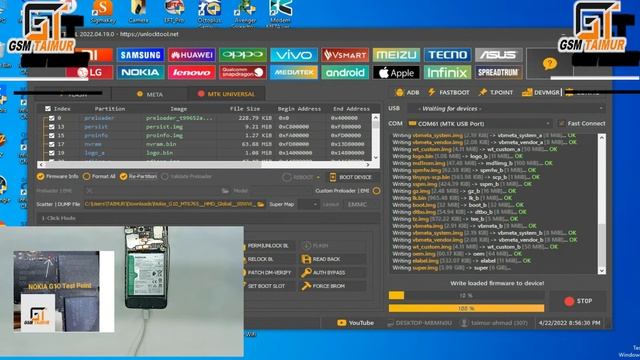Viewport: 640px width, 360px height.
Task: Click the Scatter DUMP file path field
Action: pos(171,204)
